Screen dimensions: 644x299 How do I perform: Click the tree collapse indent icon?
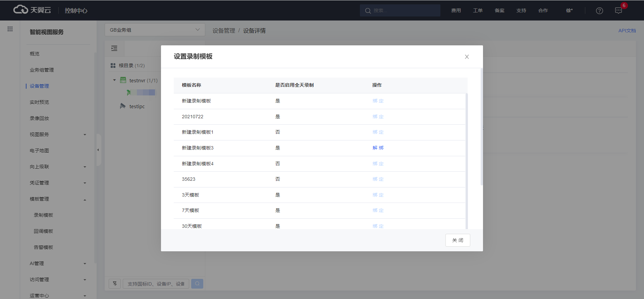click(114, 48)
